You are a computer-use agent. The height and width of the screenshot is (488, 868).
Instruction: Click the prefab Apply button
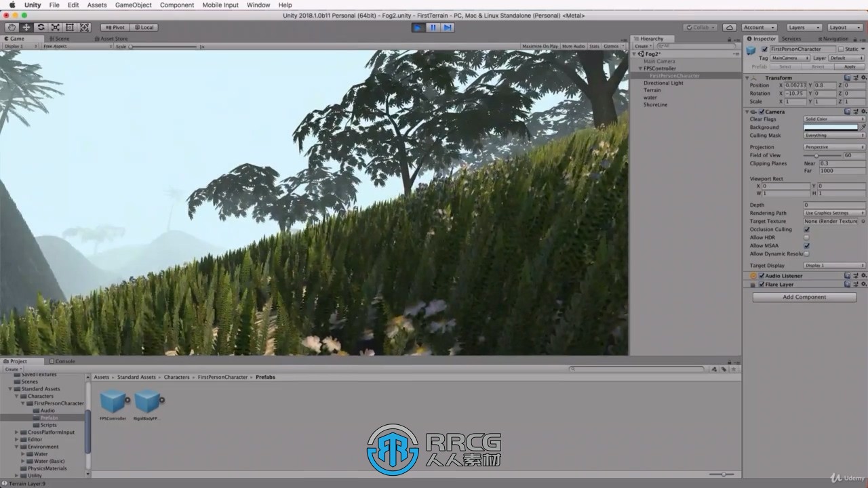850,66
